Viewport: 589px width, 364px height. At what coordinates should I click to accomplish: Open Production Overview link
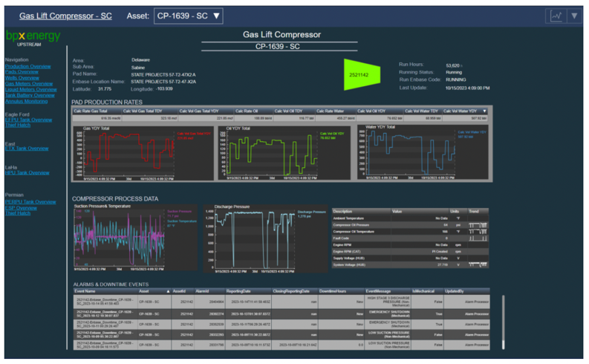[27, 67]
